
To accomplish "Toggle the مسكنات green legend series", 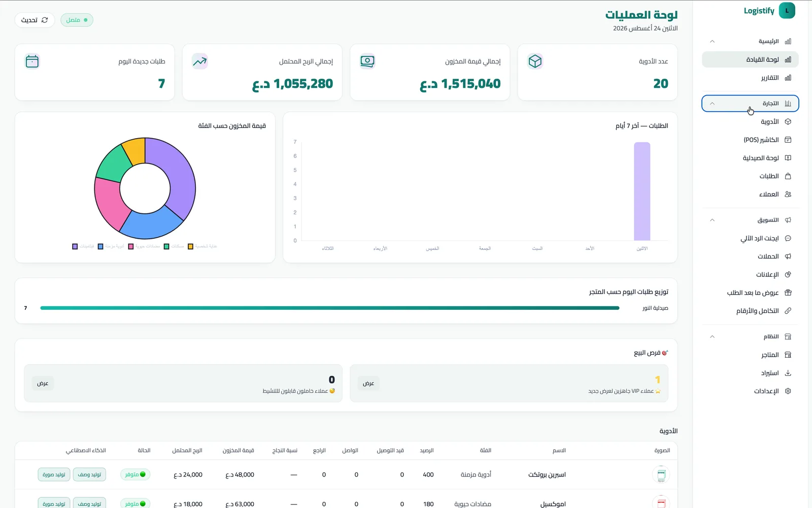I will (x=174, y=246).
